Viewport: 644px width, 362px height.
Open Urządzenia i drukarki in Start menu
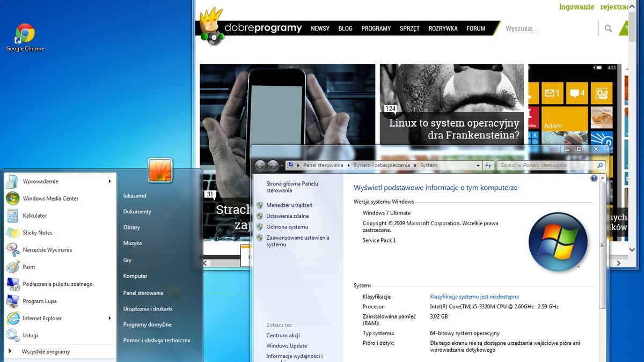148,309
